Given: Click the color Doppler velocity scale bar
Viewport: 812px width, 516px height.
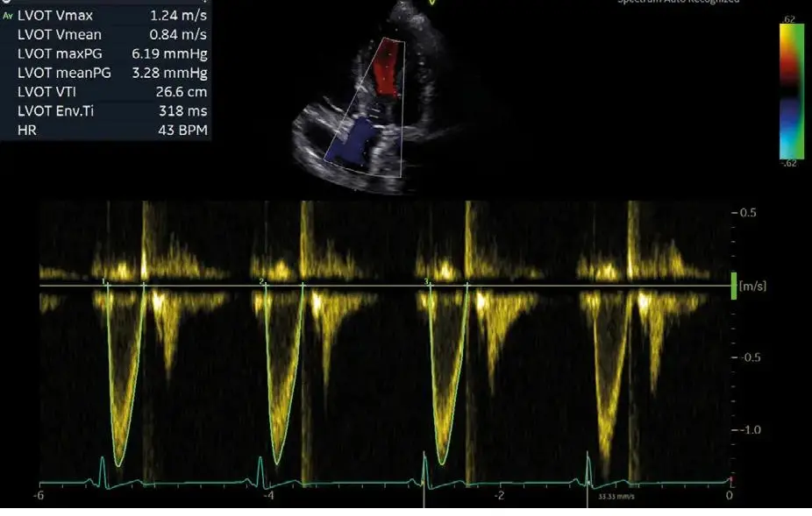Looking at the screenshot, I should (792, 90).
